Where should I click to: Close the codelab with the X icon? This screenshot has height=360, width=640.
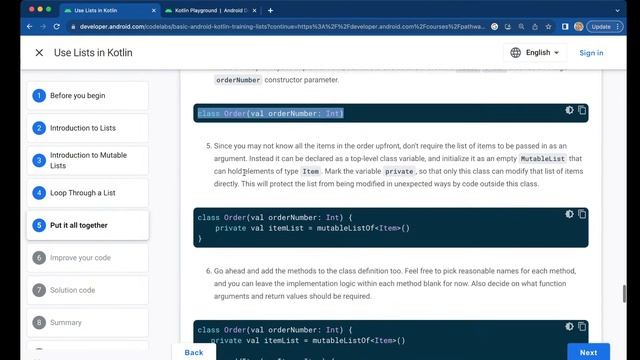click(x=39, y=53)
